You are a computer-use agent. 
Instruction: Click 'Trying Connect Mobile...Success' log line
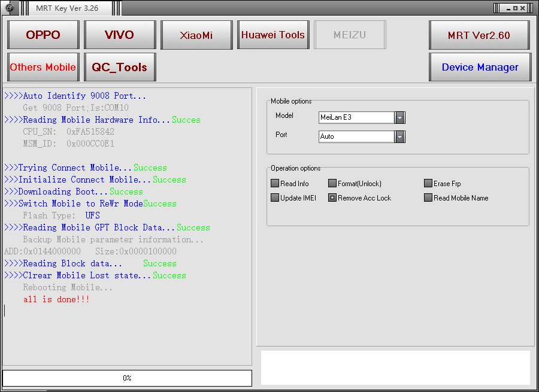click(x=86, y=168)
